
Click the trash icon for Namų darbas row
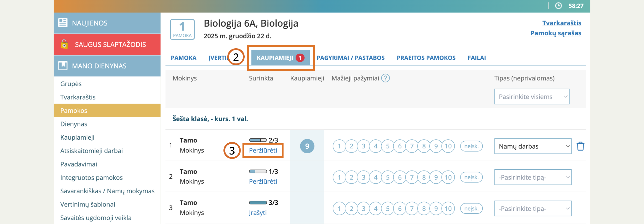click(580, 146)
